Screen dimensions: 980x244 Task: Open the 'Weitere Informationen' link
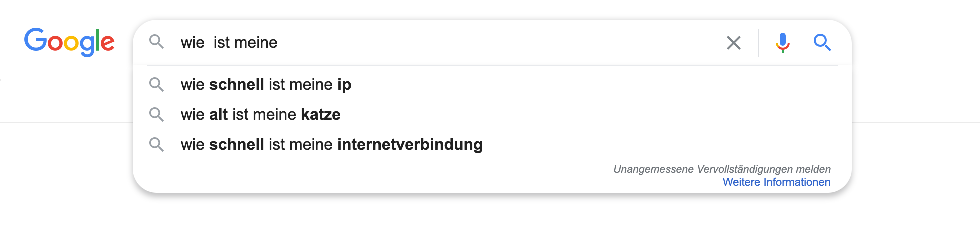pos(776,182)
